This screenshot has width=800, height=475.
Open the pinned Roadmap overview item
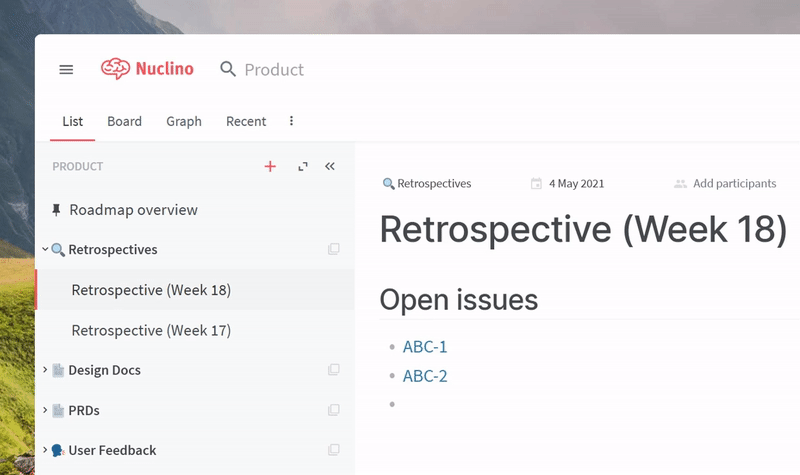(x=133, y=210)
